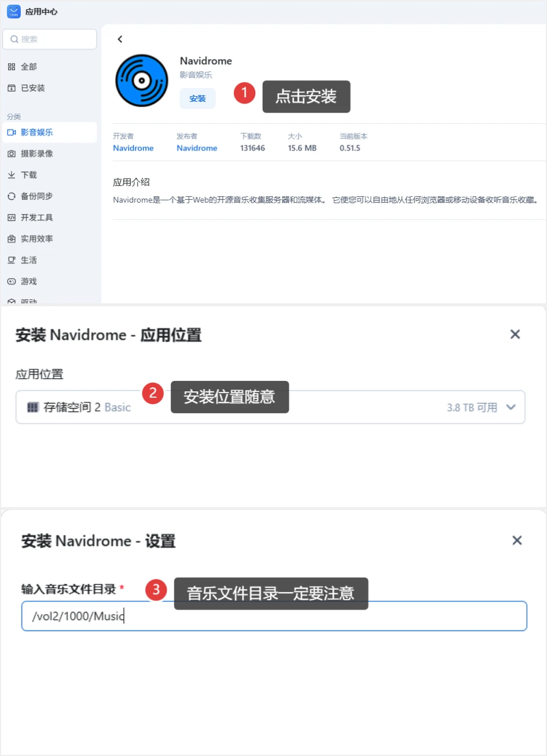Expand the chevron next to 3.8 TB 可用

(x=511, y=407)
